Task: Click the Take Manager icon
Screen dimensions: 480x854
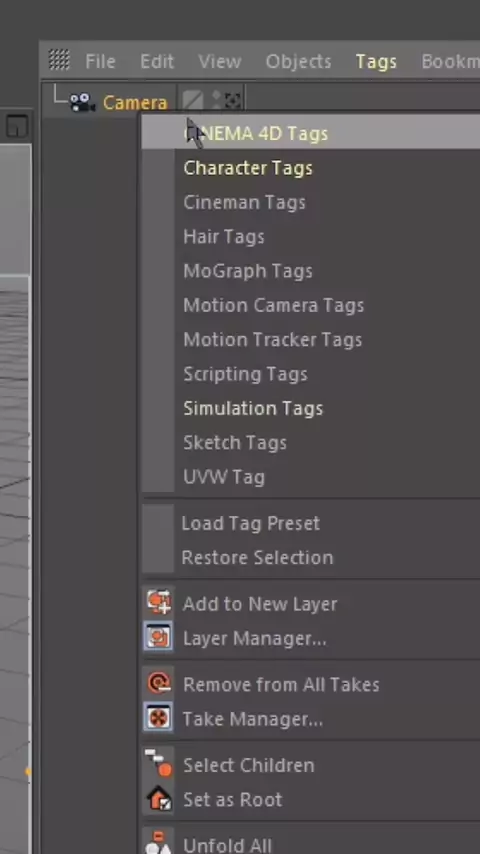Action: tap(159, 718)
